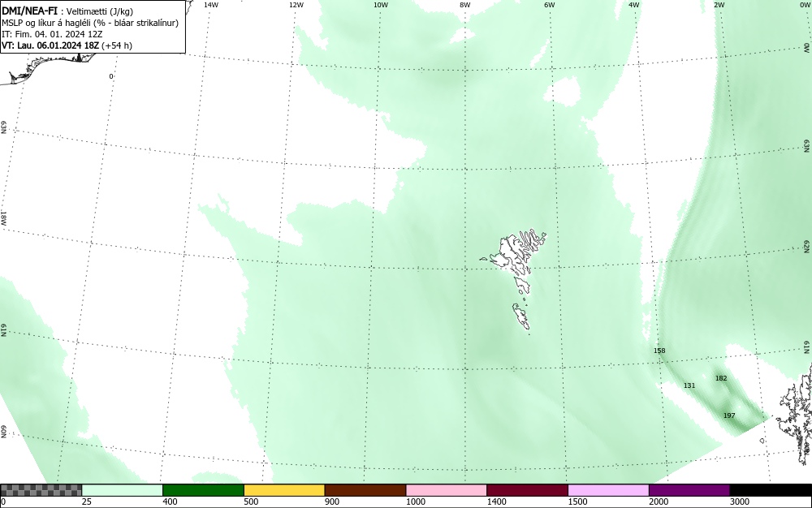Click the value label 131 on map
Image resolution: width=812 pixels, height=508 pixels.
(689, 385)
